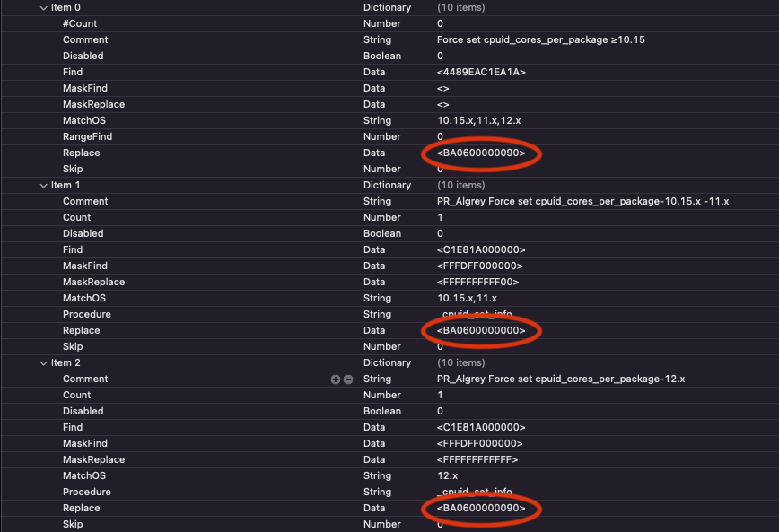
Task: Select comment value 'Force set cpuid_cores_per_package ≥10.15'
Action: (540, 39)
